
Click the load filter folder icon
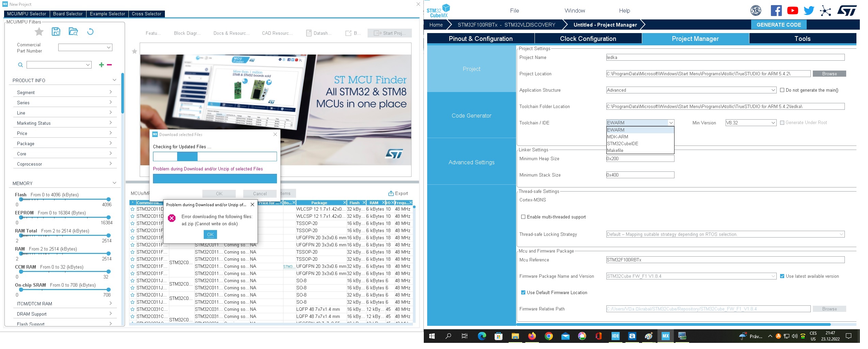click(73, 32)
